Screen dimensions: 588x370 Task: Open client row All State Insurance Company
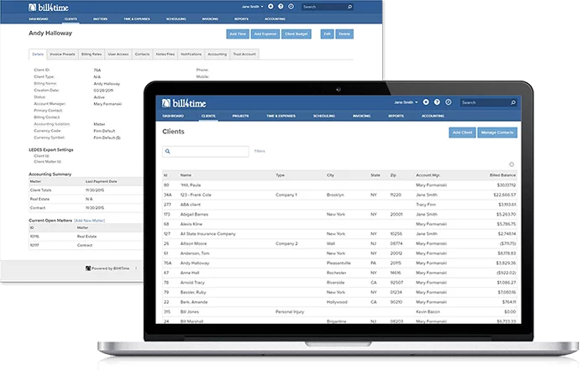coord(339,234)
